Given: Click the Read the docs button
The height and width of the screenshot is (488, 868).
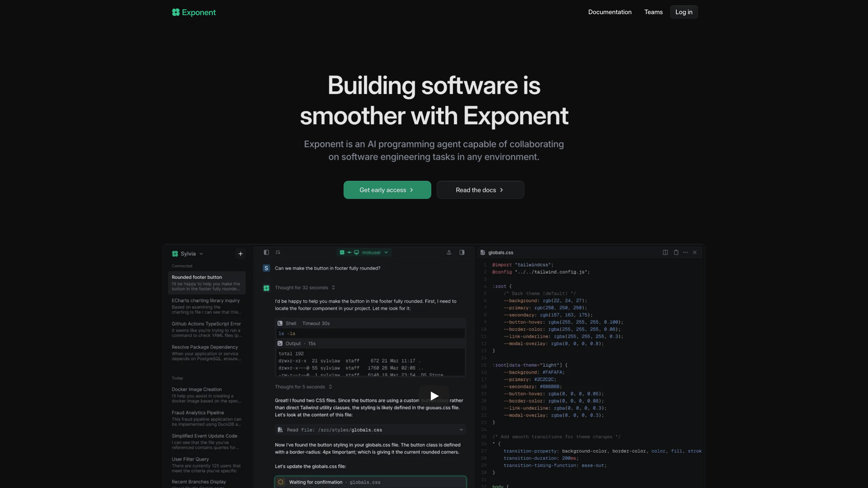Looking at the screenshot, I should click(480, 190).
